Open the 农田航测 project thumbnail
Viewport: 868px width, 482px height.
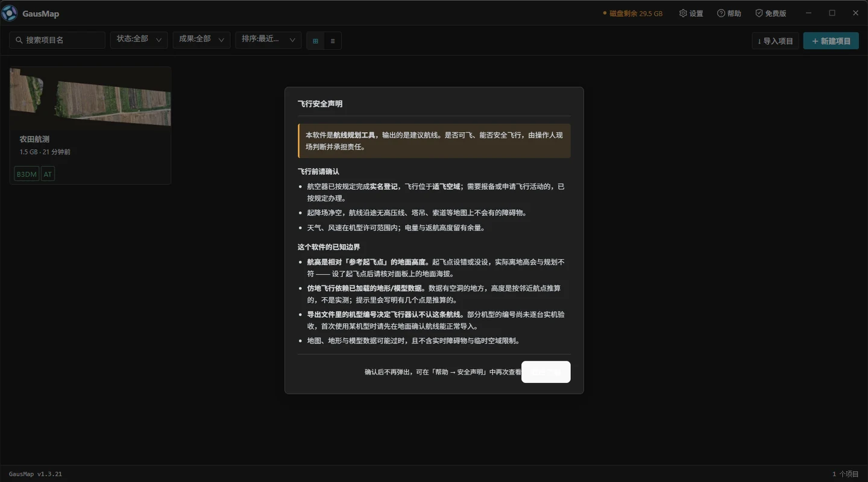[90, 97]
